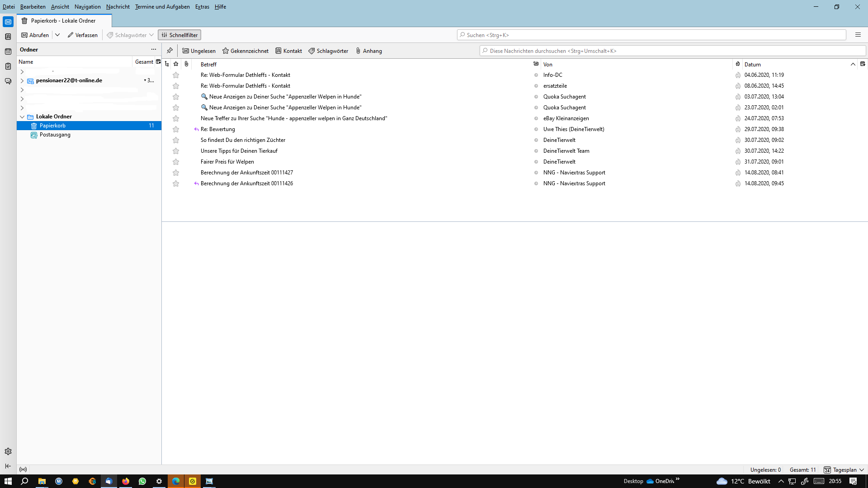Click Verfassen to compose mail
This screenshot has width=868, height=488.
click(x=82, y=35)
